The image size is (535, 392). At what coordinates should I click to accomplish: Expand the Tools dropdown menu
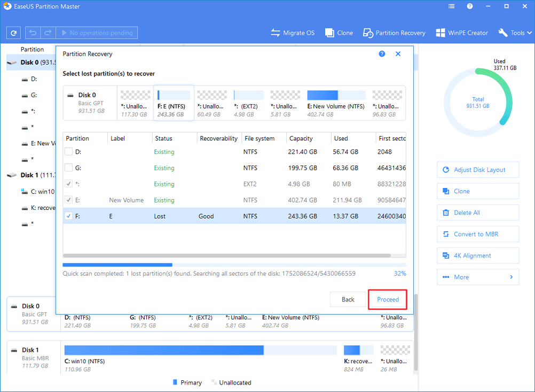tap(515, 33)
